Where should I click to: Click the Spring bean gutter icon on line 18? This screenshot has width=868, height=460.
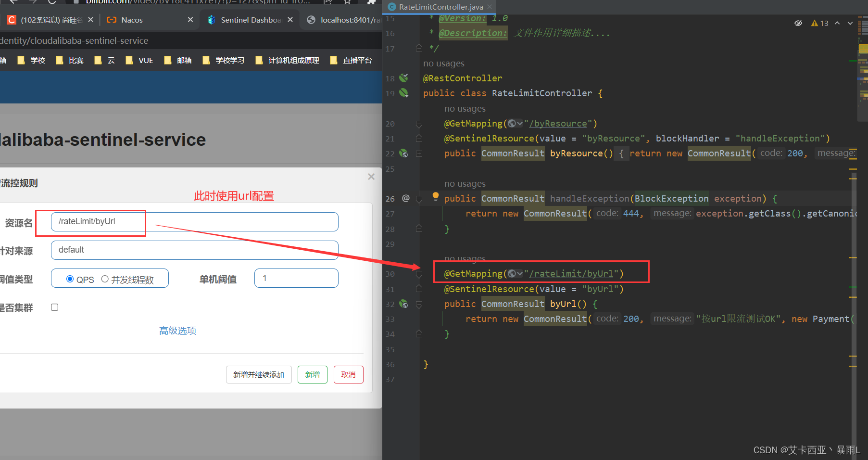click(x=403, y=77)
